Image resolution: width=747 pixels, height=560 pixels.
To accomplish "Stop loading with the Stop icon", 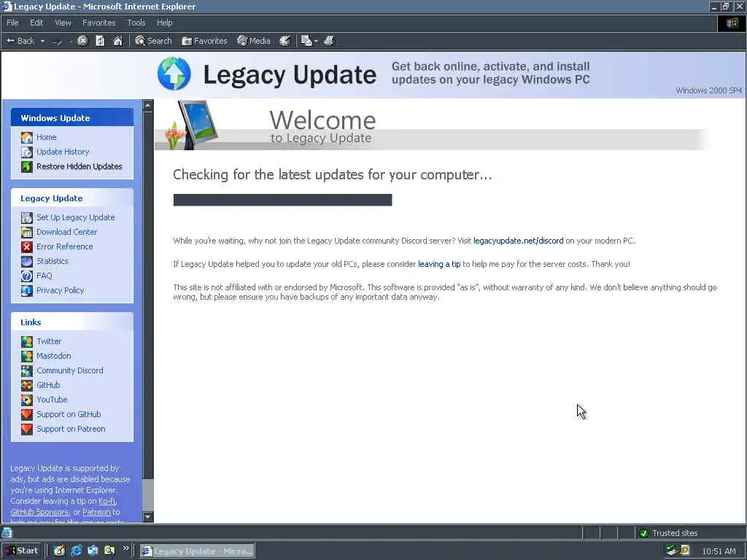I will point(82,41).
